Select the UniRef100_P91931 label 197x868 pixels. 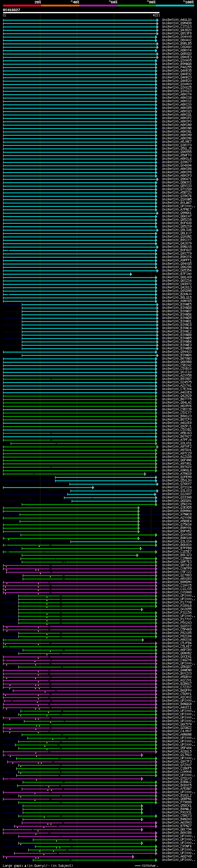177,812
